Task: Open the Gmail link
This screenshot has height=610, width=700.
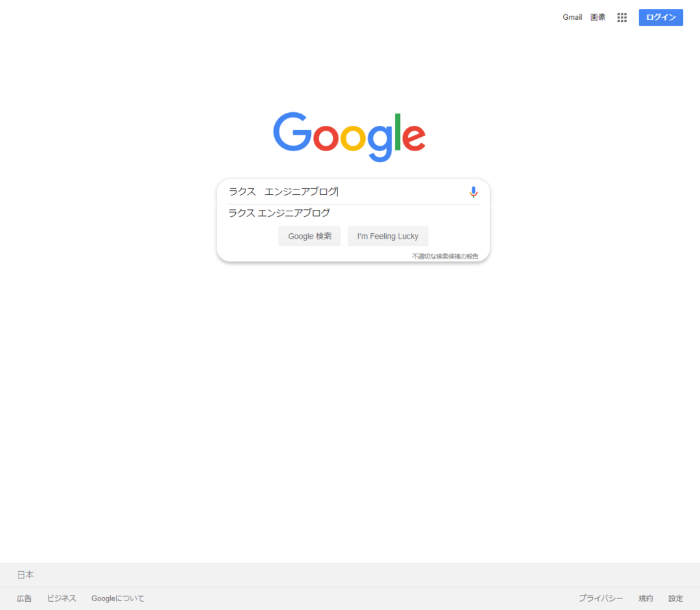Action: (572, 17)
